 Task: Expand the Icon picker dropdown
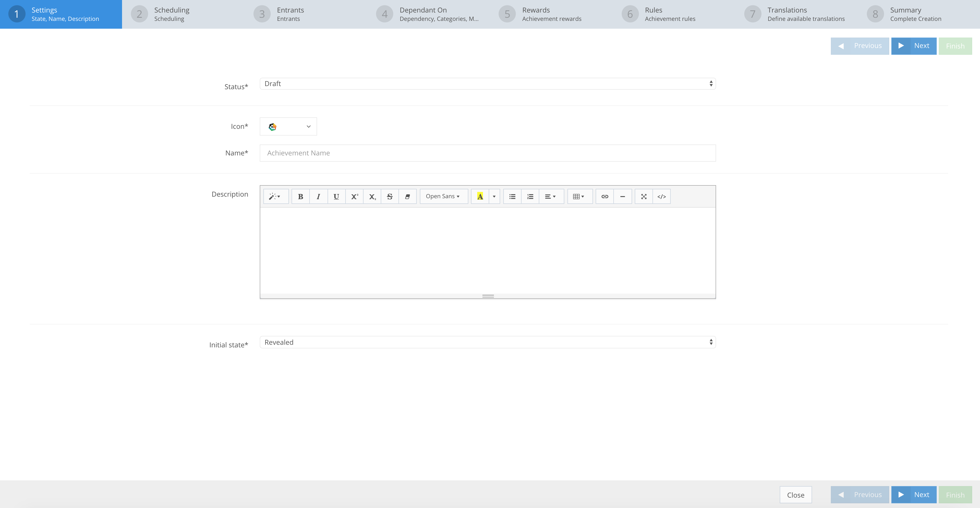[x=288, y=127]
